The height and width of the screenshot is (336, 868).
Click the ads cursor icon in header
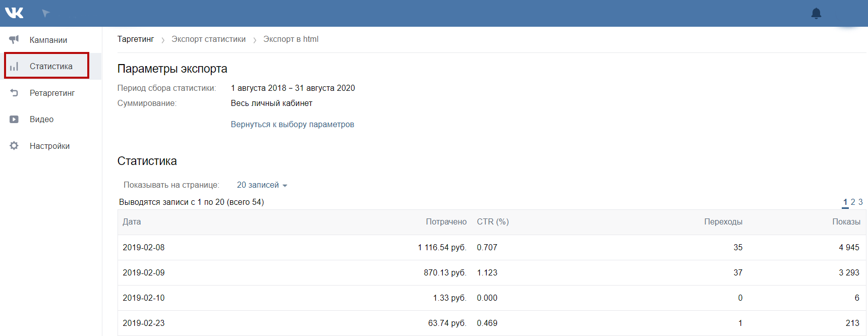coord(46,13)
